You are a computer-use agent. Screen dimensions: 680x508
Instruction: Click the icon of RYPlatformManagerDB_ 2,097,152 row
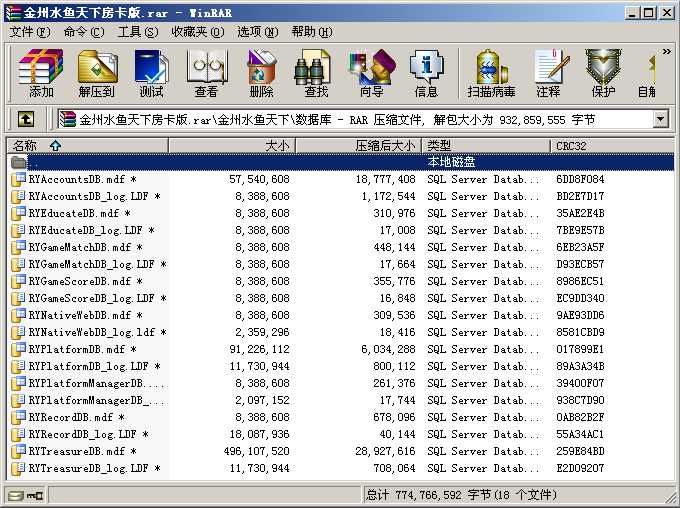pyautogui.click(x=19, y=400)
